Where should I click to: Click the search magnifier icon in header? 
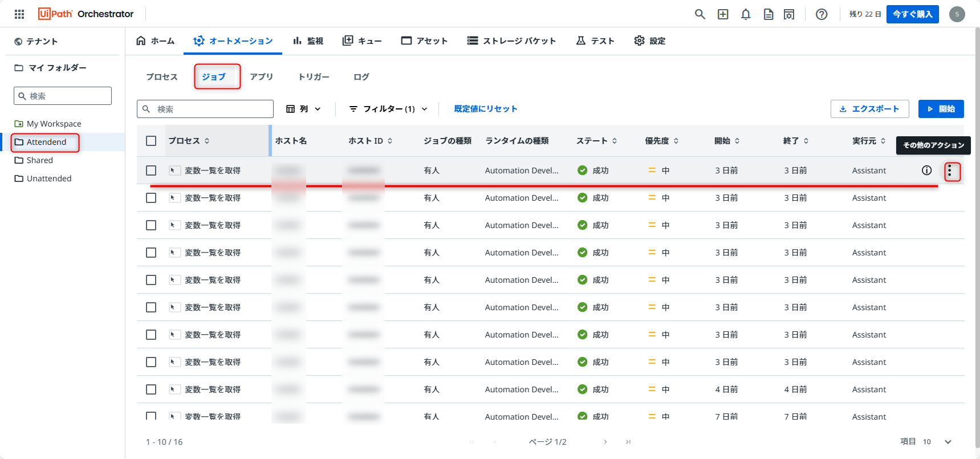tap(700, 14)
